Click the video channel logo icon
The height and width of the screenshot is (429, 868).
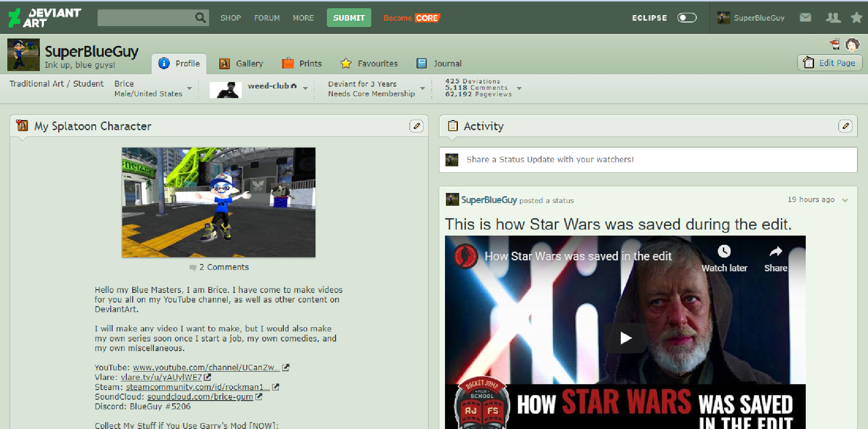click(466, 256)
